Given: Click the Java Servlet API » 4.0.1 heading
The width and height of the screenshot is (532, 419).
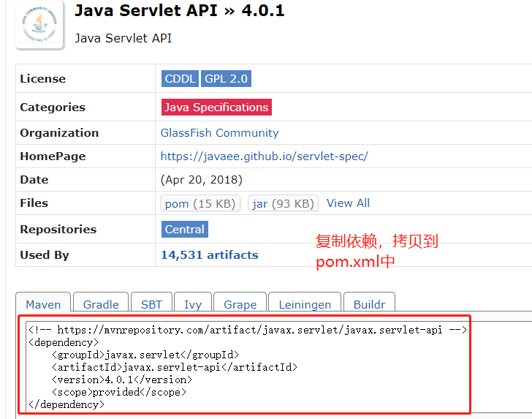Looking at the screenshot, I should point(180,10).
